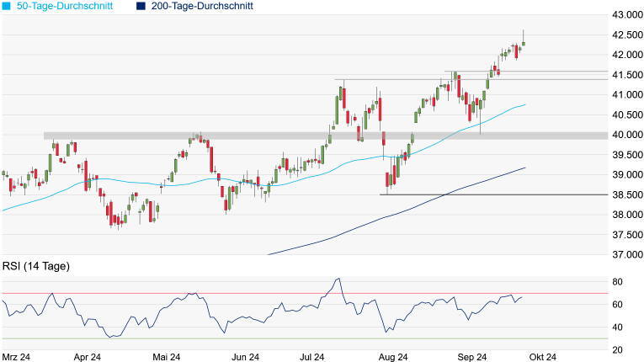Screen dimensions: 644x362
Task: Select the 40.000 price axis label
Action: point(627,135)
